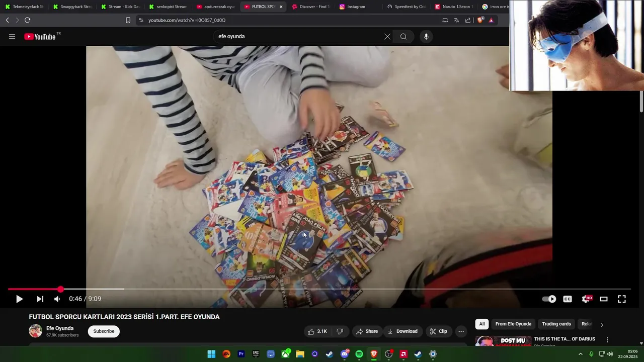Open Brave Rewards triangle icon
This screenshot has height=362, width=644.
(x=491, y=20)
